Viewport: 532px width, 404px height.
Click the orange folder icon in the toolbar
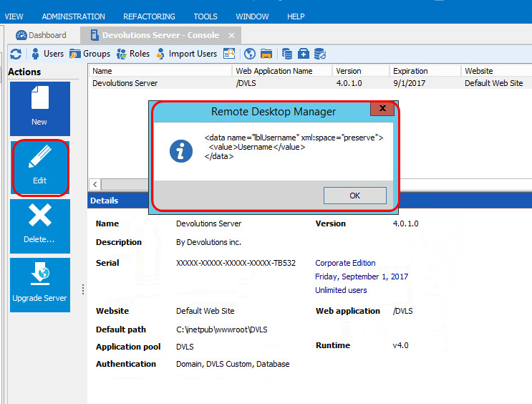[266, 54]
